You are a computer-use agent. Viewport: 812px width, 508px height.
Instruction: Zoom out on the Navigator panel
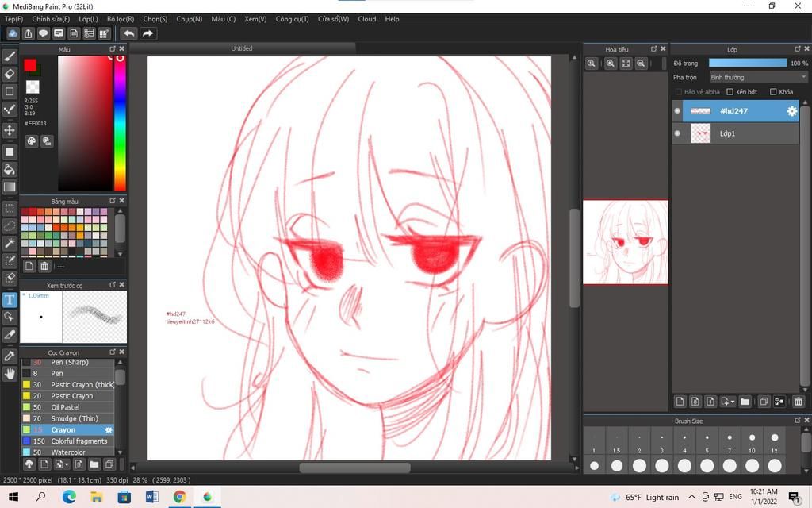coord(641,63)
